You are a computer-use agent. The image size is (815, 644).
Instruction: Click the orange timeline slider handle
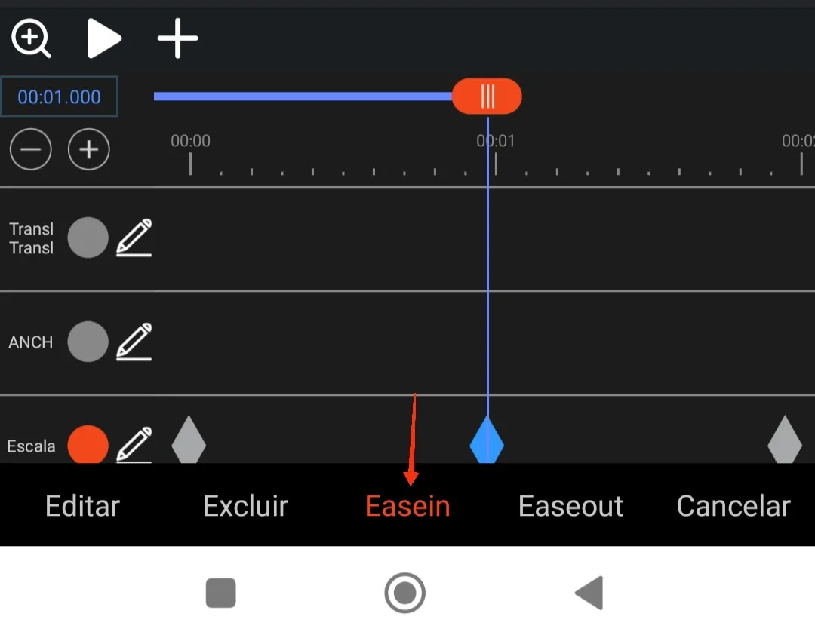pos(487,97)
